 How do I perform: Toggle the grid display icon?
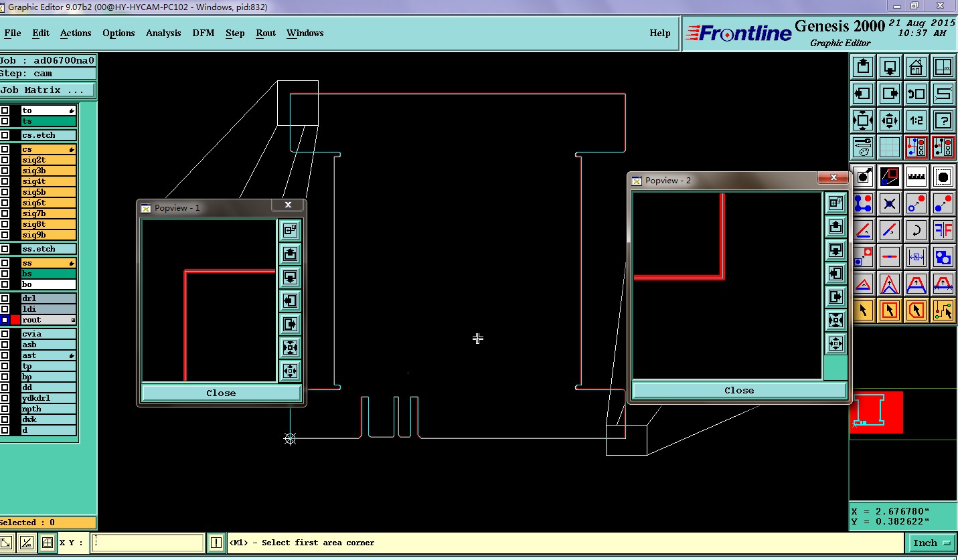point(890,147)
